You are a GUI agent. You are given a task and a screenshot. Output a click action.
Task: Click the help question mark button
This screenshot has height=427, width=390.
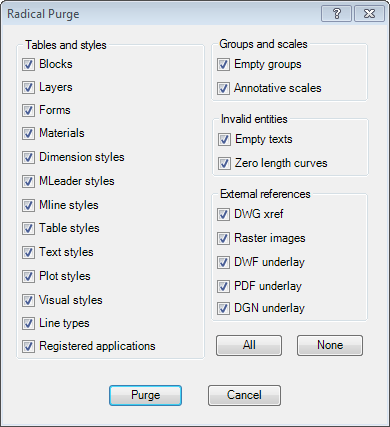click(x=336, y=14)
